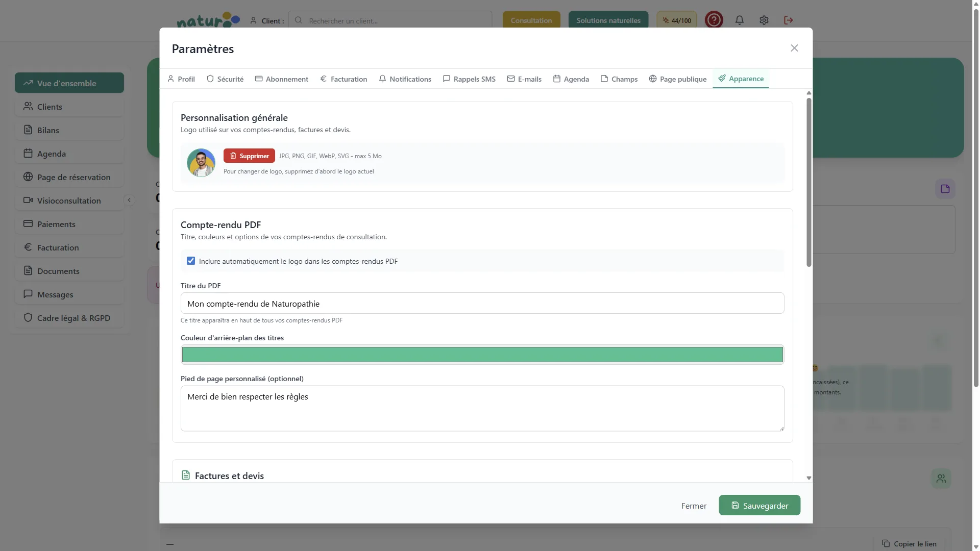Click the 44/100 score badge
The height and width of the screenshot is (551, 980).
pyautogui.click(x=676, y=20)
